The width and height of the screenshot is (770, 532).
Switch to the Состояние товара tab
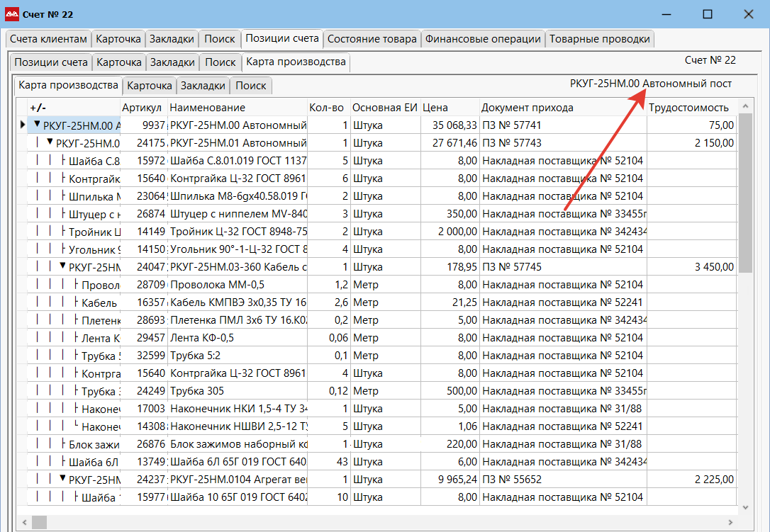click(x=372, y=39)
